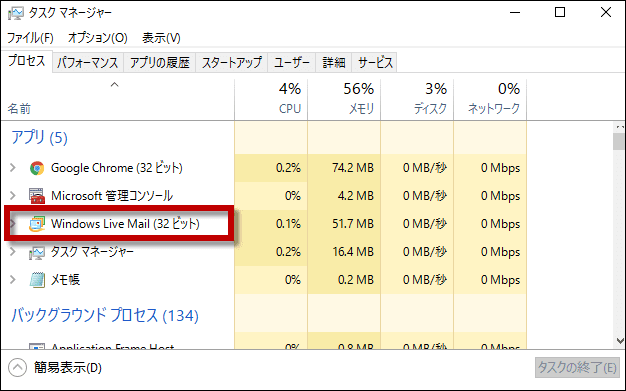The image size is (626, 391).
Task: Click the バックグラウンド プロセス (134) heading
Action: pyautogui.click(x=105, y=316)
